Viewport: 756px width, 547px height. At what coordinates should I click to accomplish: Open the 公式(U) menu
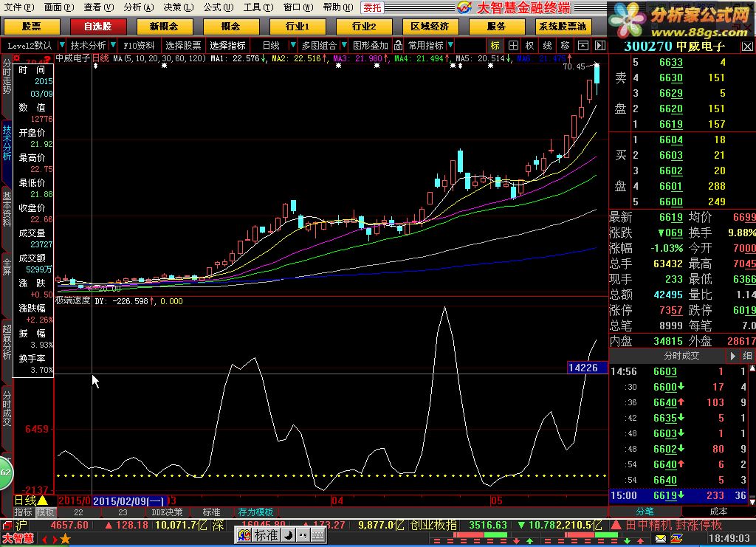(218, 7)
